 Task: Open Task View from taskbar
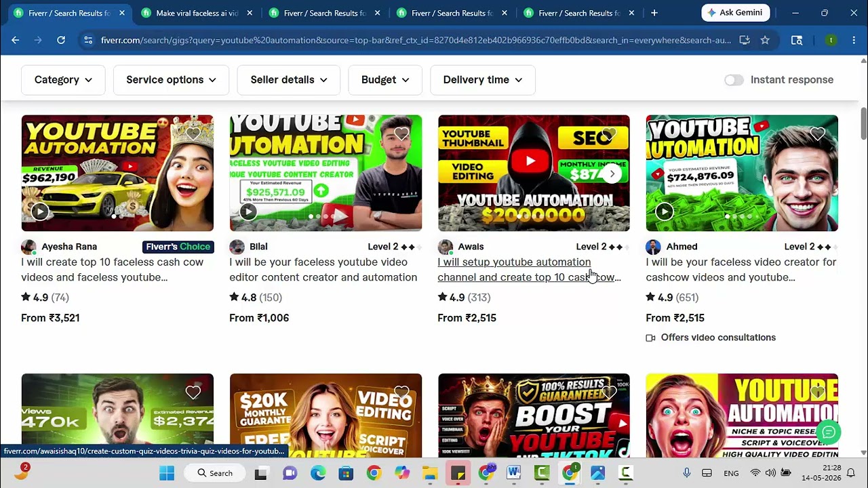(x=260, y=473)
